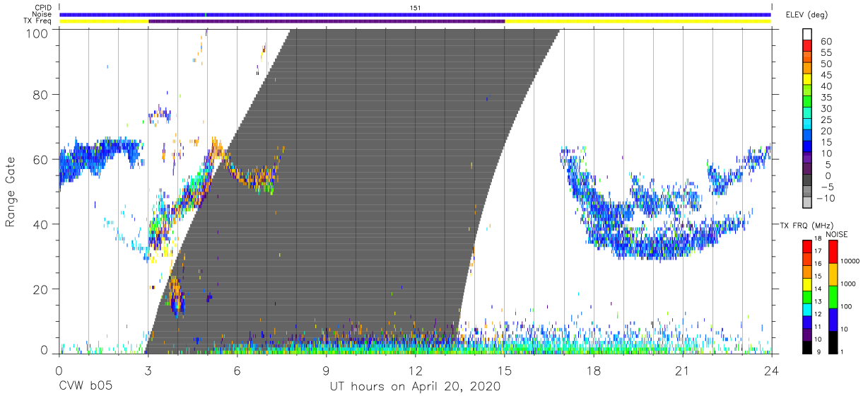Click the '80' tick on Range Gate axis
Viewport: 868px width, 401px height.
click(40, 94)
